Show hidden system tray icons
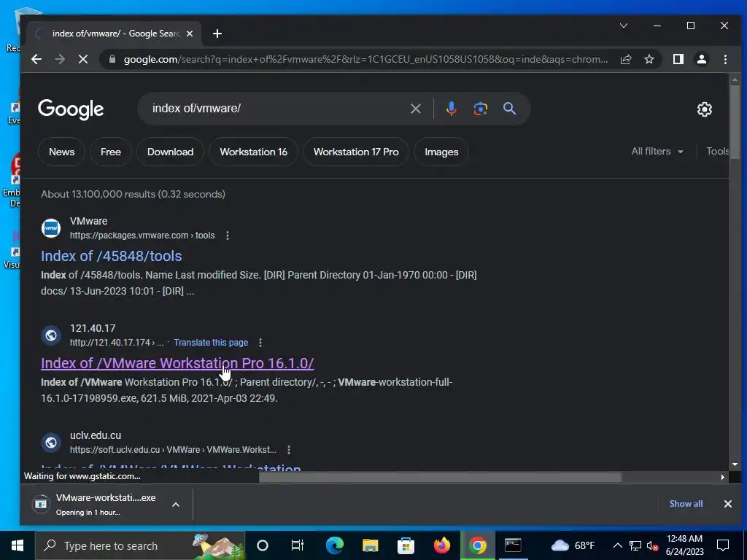Image resolution: width=747 pixels, height=560 pixels. click(x=617, y=545)
